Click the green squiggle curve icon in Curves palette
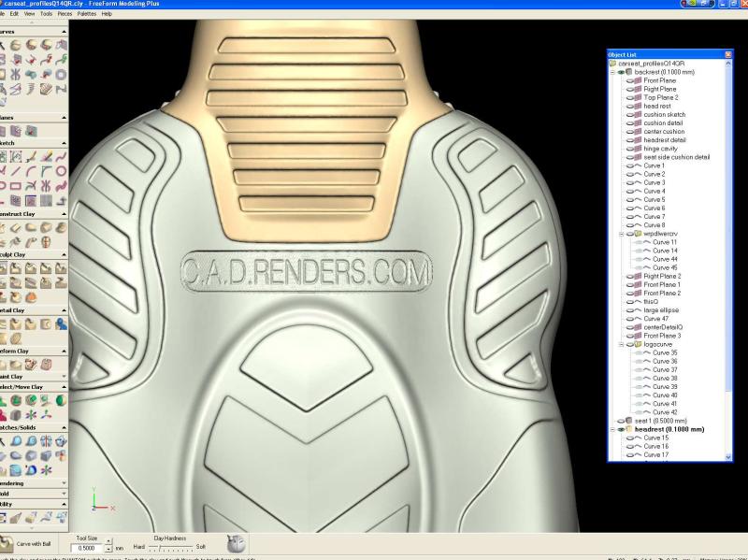This screenshot has height=560, width=748. point(61,60)
